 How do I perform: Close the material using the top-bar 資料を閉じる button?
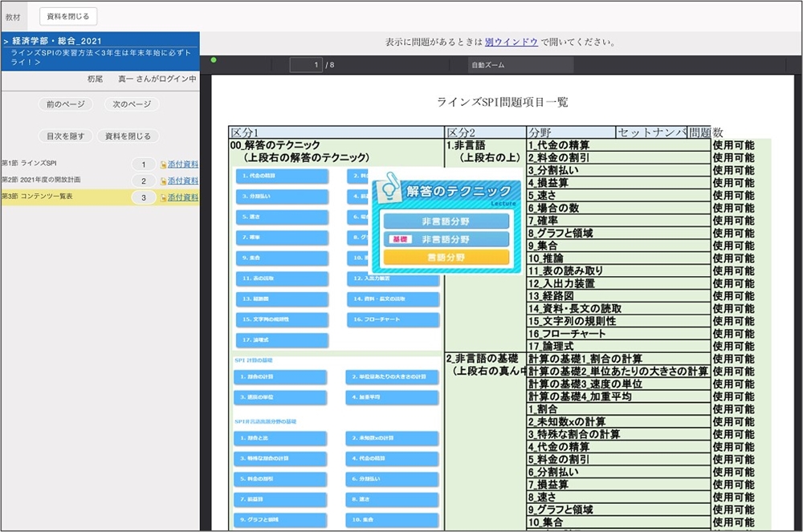coord(68,16)
